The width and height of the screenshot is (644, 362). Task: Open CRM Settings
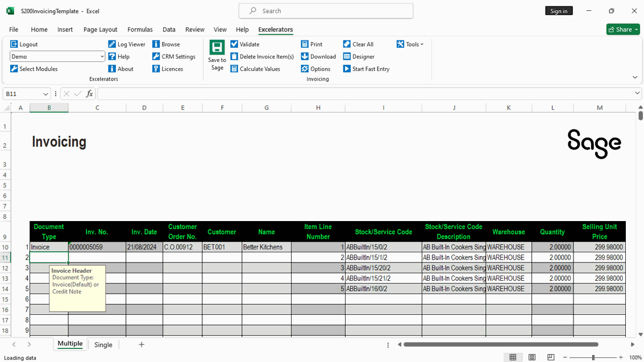coord(174,57)
